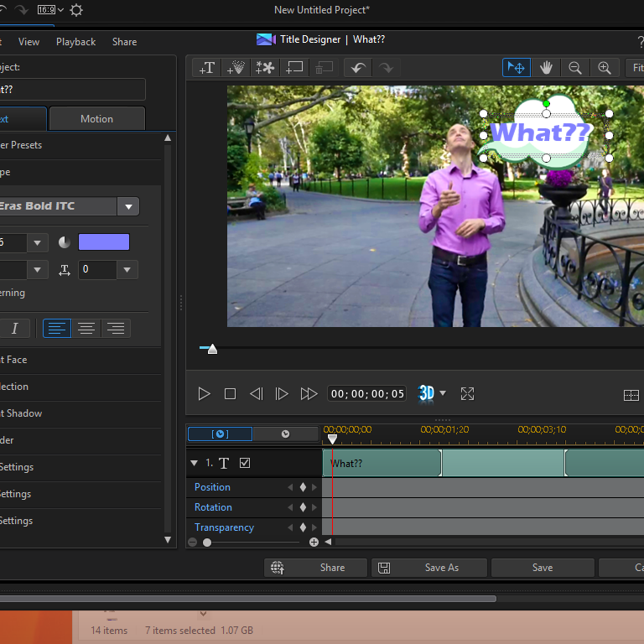The image size is (644, 644).
Task: Click the Insert Title text tool icon
Action: [x=207, y=68]
